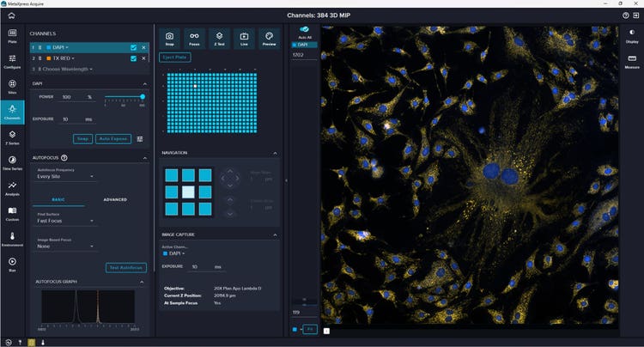Screen dimensions: 644x347
Task: Adjust the DAPI power slider handle
Action: (143, 97)
